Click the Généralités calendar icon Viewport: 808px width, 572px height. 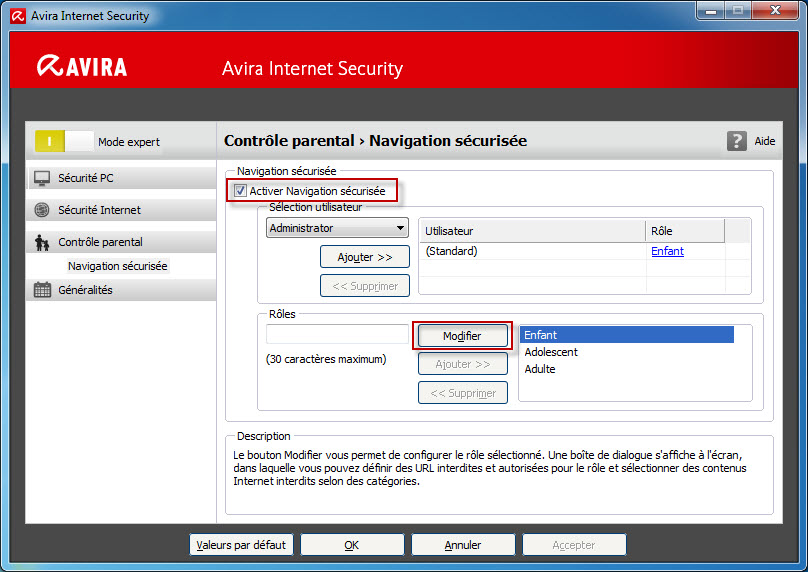[42, 290]
